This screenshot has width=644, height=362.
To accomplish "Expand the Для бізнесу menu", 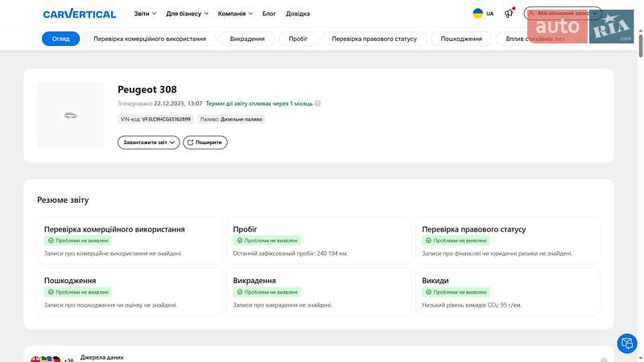I will 187,14.
